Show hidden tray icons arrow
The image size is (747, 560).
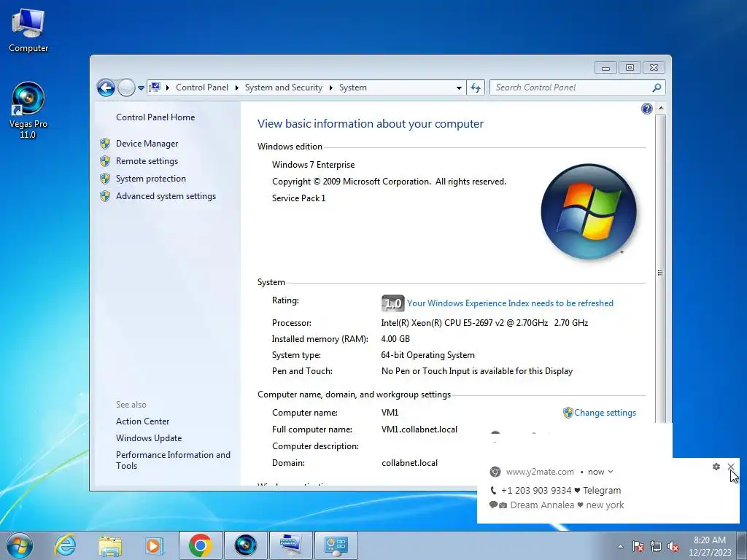(620, 547)
